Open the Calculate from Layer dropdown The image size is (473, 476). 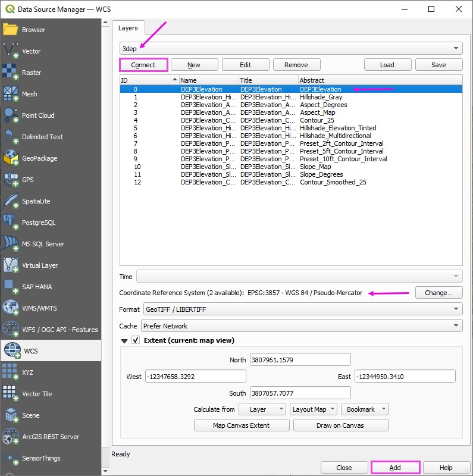(262, 409)
